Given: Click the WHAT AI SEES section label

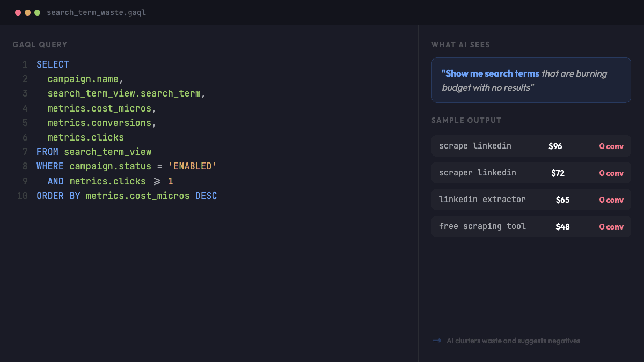Looking at the screenshot, I should click(460, 45).
